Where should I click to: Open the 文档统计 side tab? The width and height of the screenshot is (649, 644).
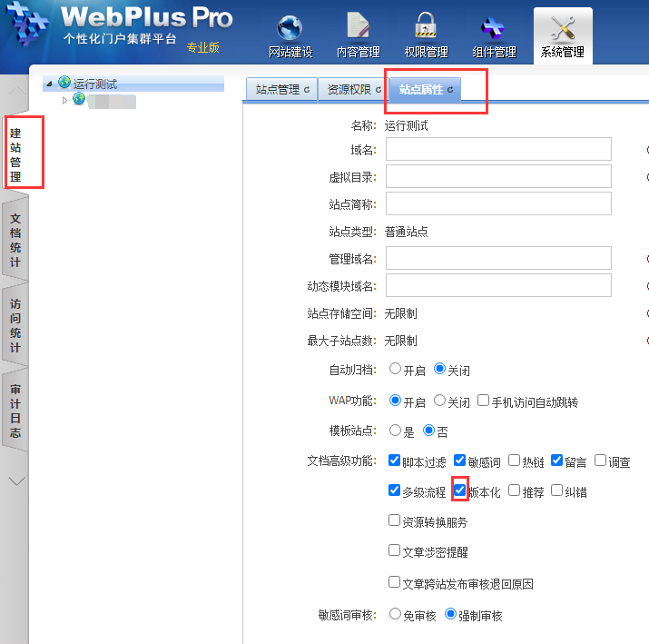[x=15, y=240]
